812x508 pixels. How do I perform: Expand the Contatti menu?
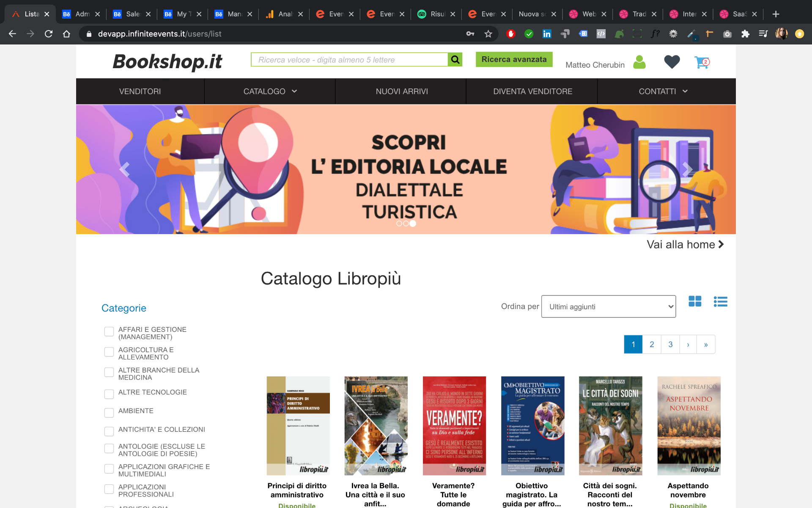tap(663, 91)
